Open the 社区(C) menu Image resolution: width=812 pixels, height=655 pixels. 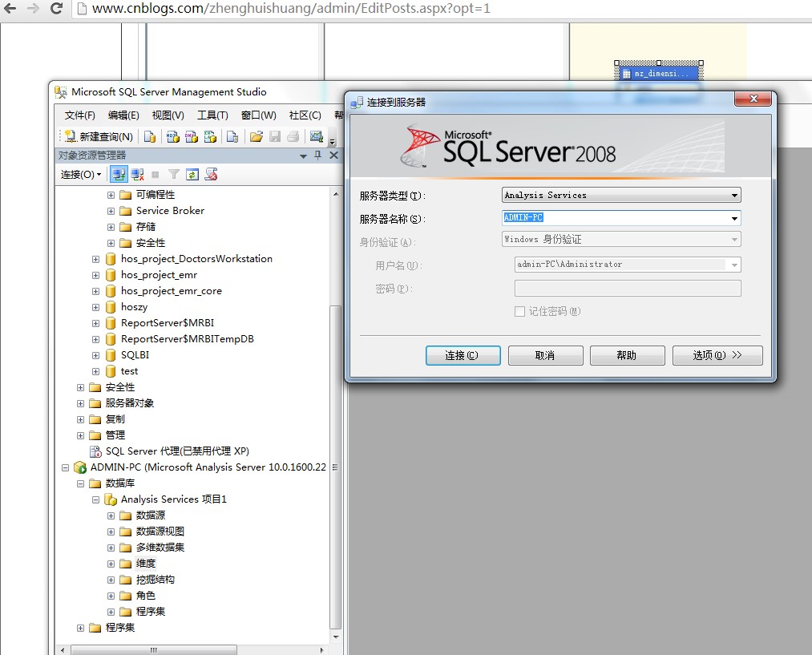click(x=305, y=115)
